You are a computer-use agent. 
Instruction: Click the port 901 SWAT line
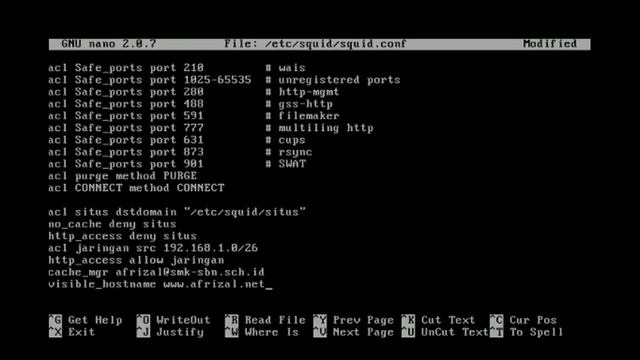[x=177, y=164]
